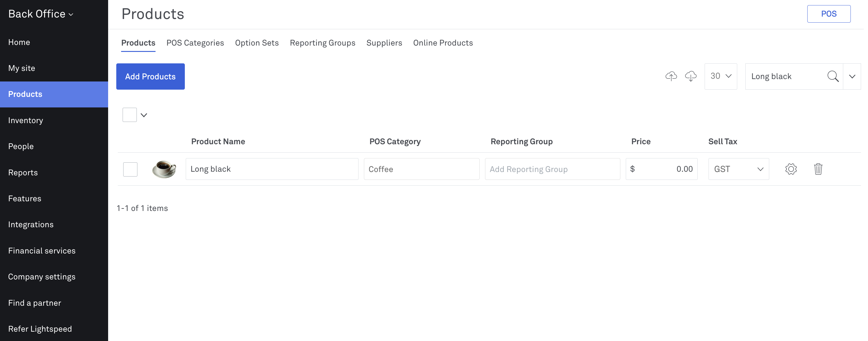
Task: Tick the Long black row checkbox
Action: pyautogui.click(x=130, y=169)
